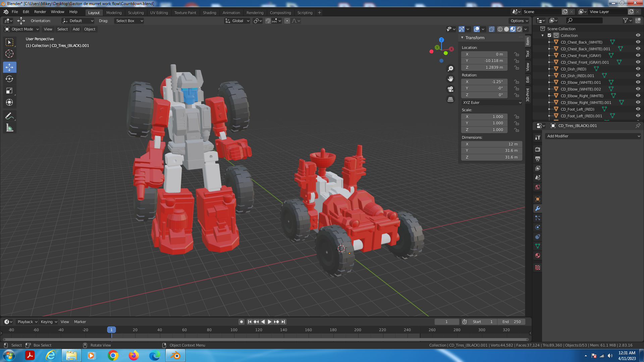The width and height of the screenshot is (644, 362).
Task: Open the Animation workspace tab
Action: (x=231, y=13)
